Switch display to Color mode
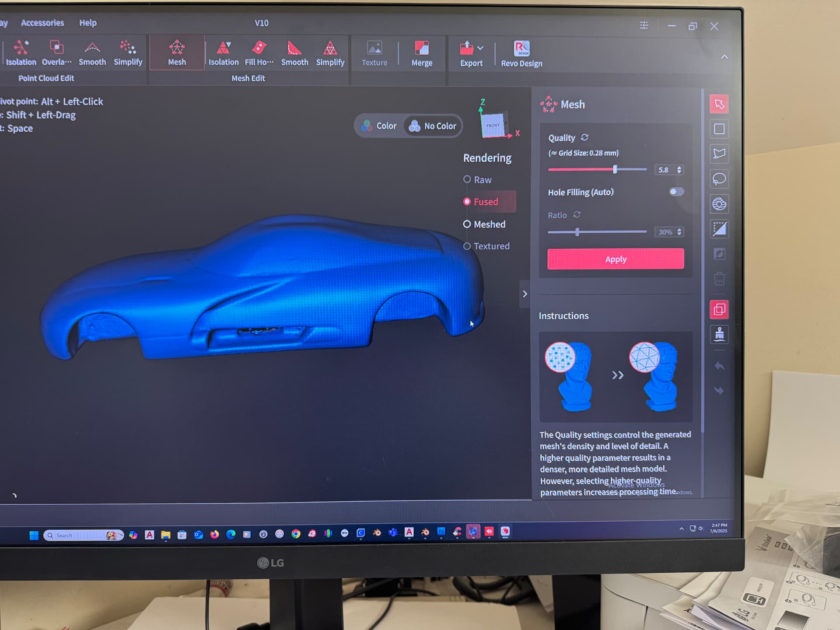840x630 pixels. [x=379, y=126]
